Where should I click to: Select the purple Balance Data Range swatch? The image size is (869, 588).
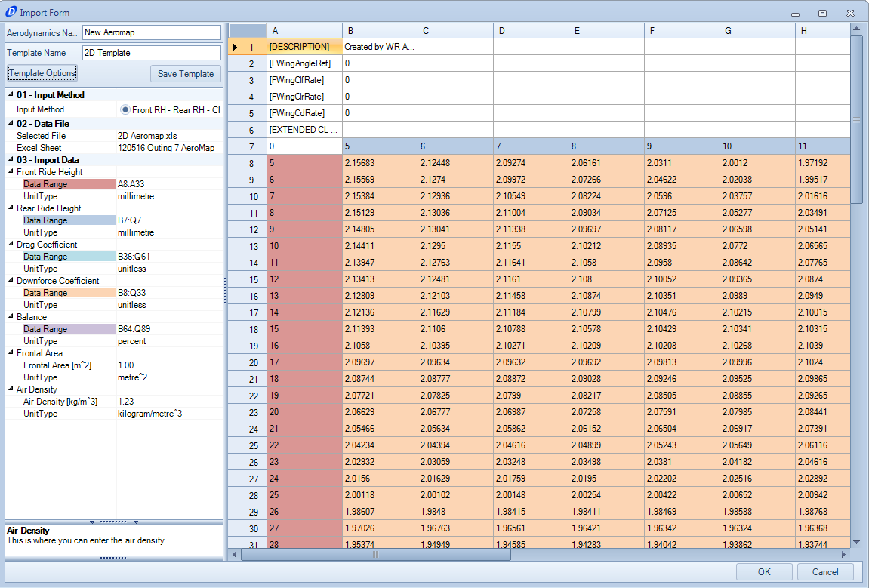pyautogui.click(x=69, y=328)
